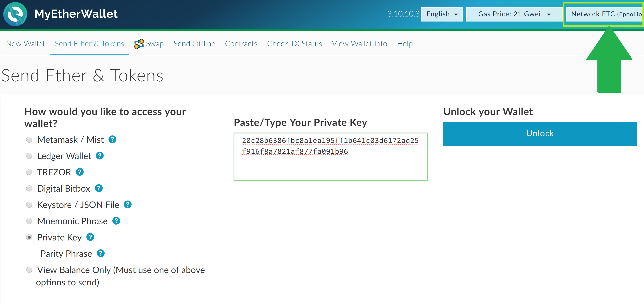Image resolution: width=644 pixels, height=304 pixels.
Task: Select the Metamask / Mist radio button
Action: (x=30, y=140)
